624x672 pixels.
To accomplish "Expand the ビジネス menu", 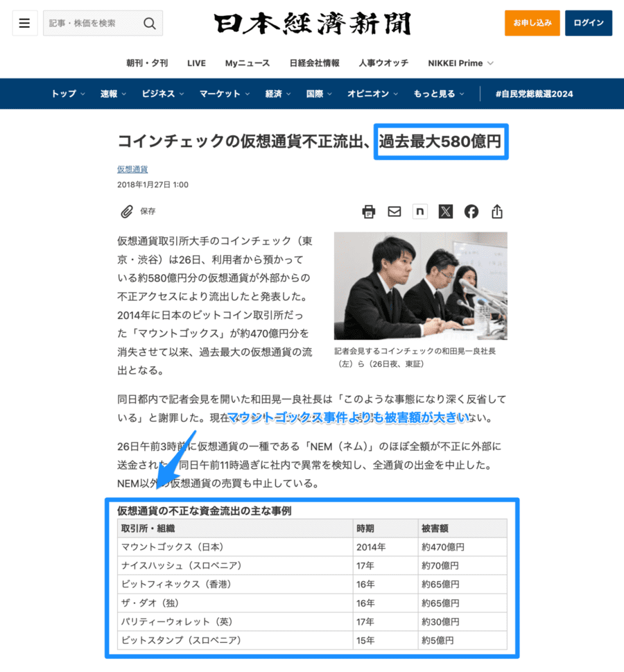I will coord(163,94).
